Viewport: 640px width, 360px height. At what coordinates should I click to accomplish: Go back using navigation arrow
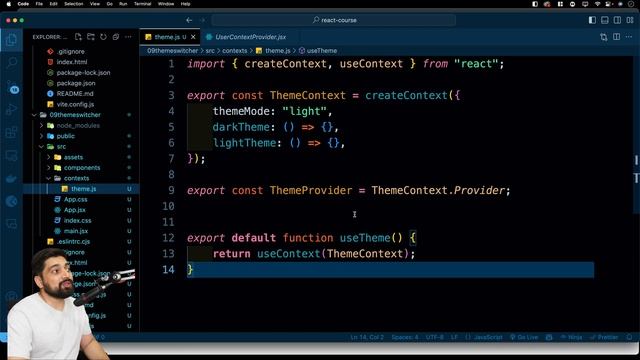pos(189,20)
